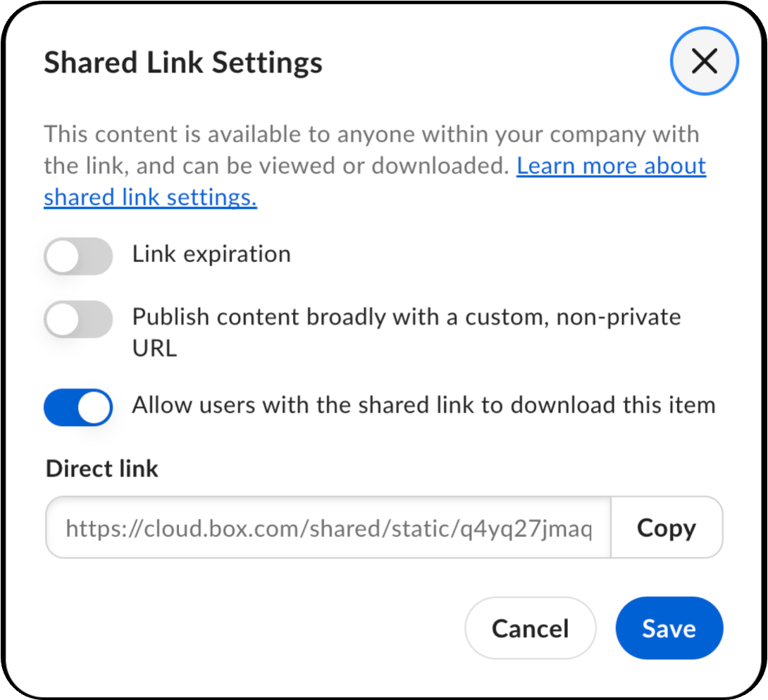Click the Copy button next to the URL

point(666,527)
